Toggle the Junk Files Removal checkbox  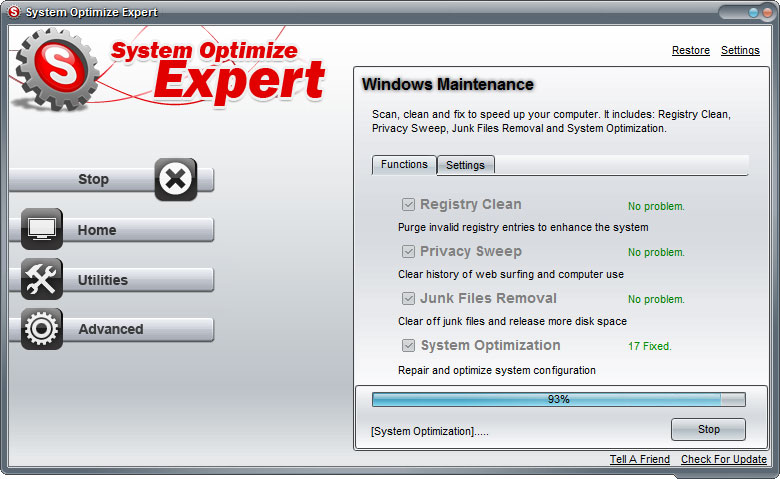[x=408, y=298]
